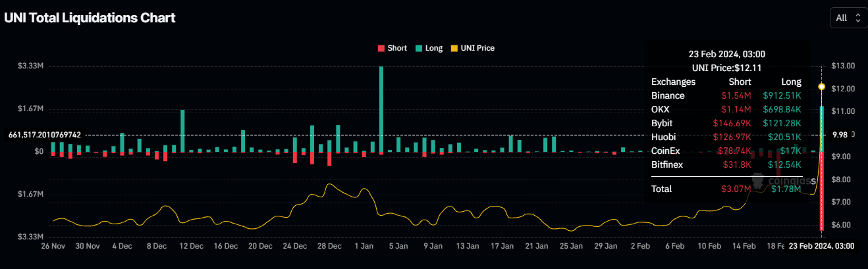
Task: Click the Total short value $3.07M
Action: pyautogui.click(x=738, y=189)
